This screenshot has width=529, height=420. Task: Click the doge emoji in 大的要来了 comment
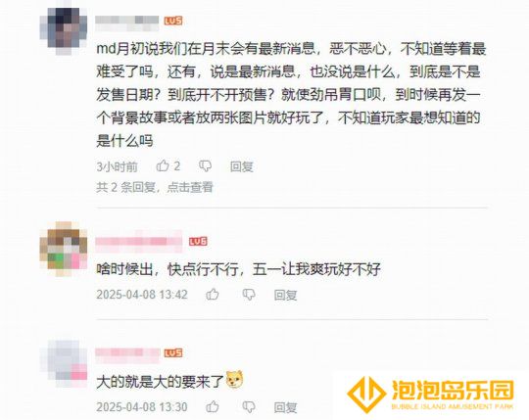point(234,380)
